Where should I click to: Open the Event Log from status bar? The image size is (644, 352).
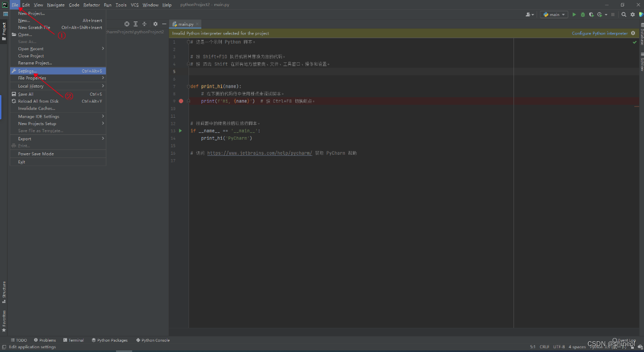(624, 341)
